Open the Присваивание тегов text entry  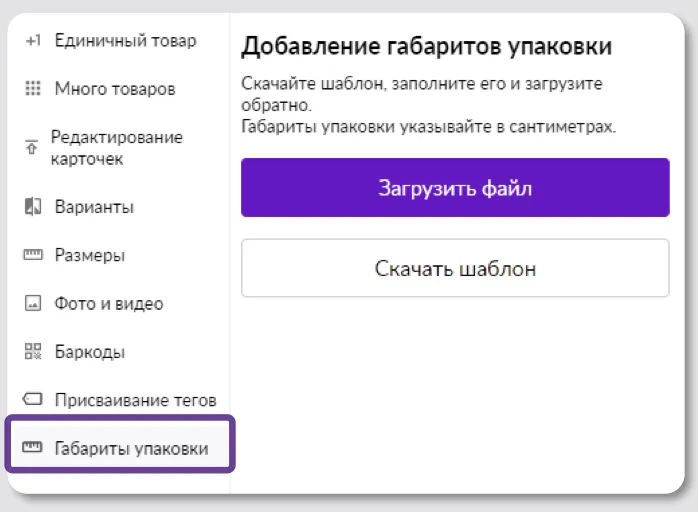pyautogui.click(x=135, y=400)
